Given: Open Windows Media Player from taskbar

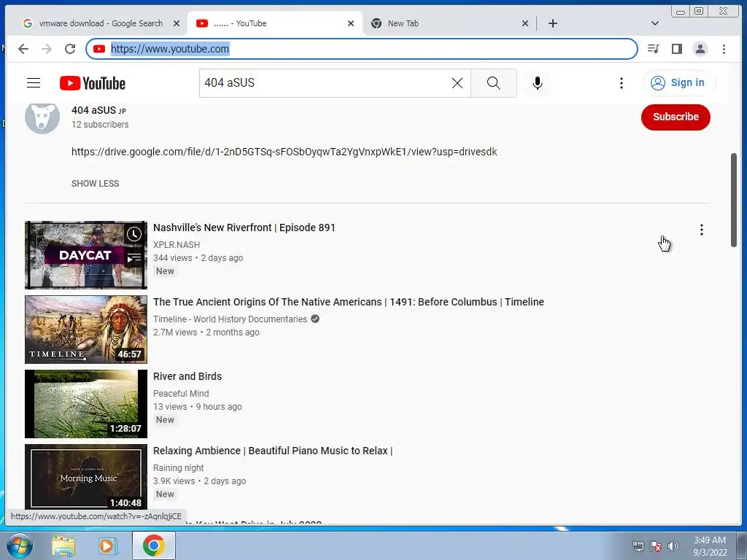Looking at the screenshot, I should [x=108, y=546].
